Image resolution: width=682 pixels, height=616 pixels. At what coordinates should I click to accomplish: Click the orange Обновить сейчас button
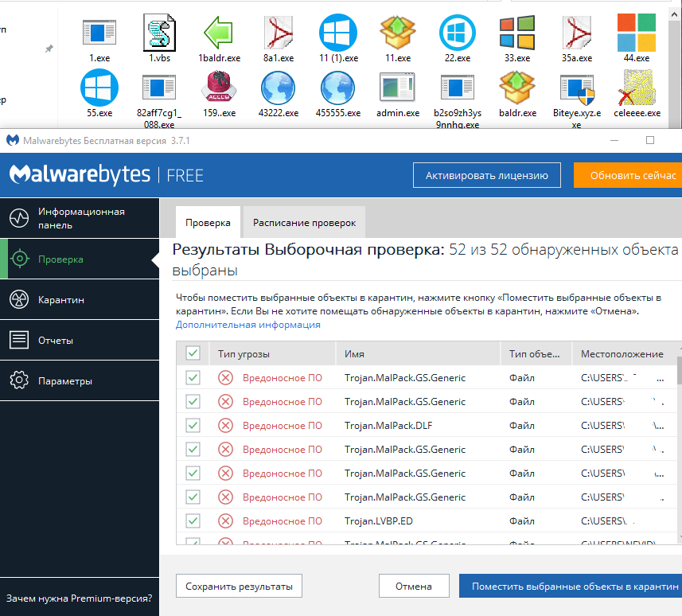[x=628, y=175]
